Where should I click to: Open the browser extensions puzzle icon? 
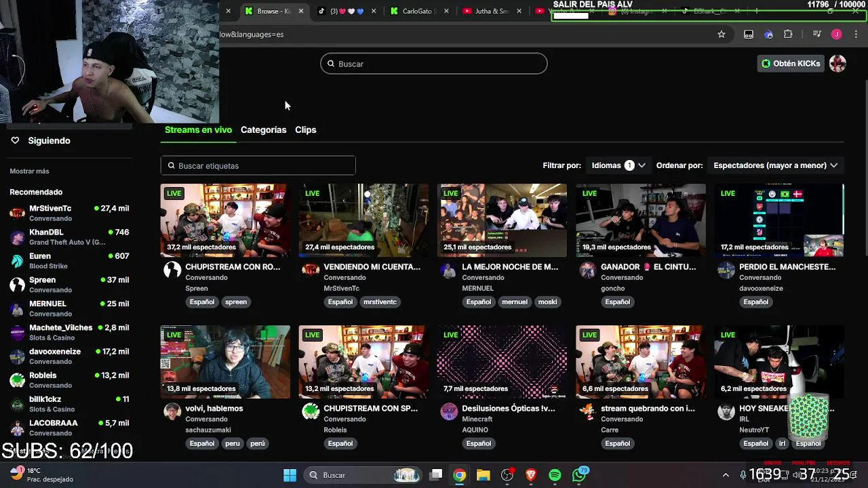click(x=788, y=34)
